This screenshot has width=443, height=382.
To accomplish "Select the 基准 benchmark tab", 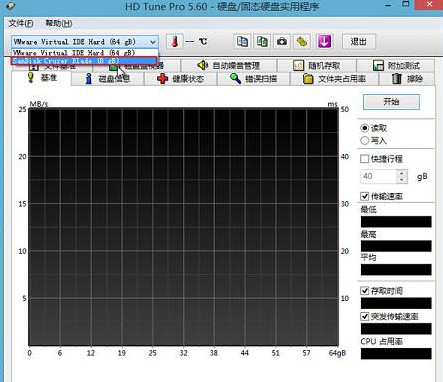I will (42, 78).
